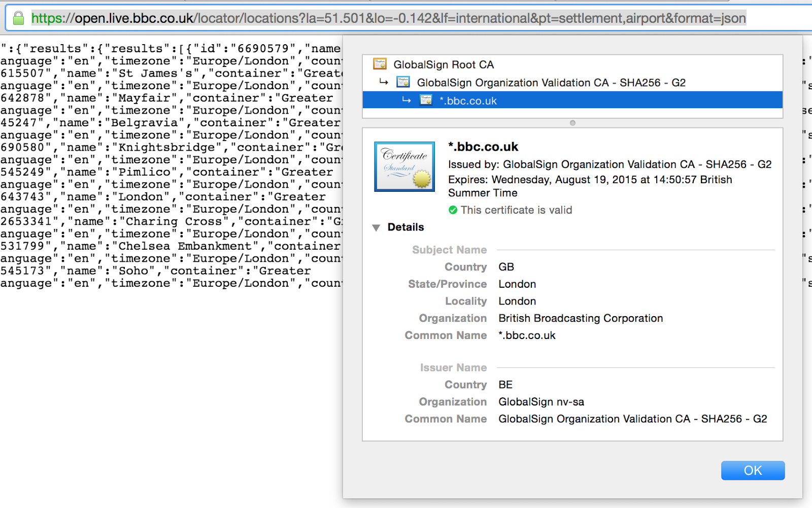Click the JSON line containing "Soho"
Viewport: 812px width, 508px height.
pyautogui.click(x=156, y=270)
